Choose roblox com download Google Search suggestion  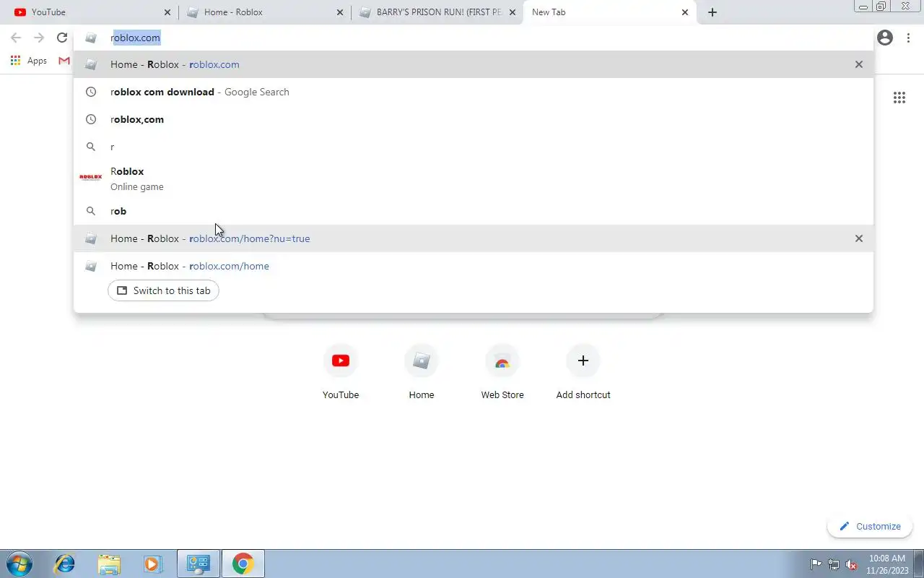pos(473,92)
